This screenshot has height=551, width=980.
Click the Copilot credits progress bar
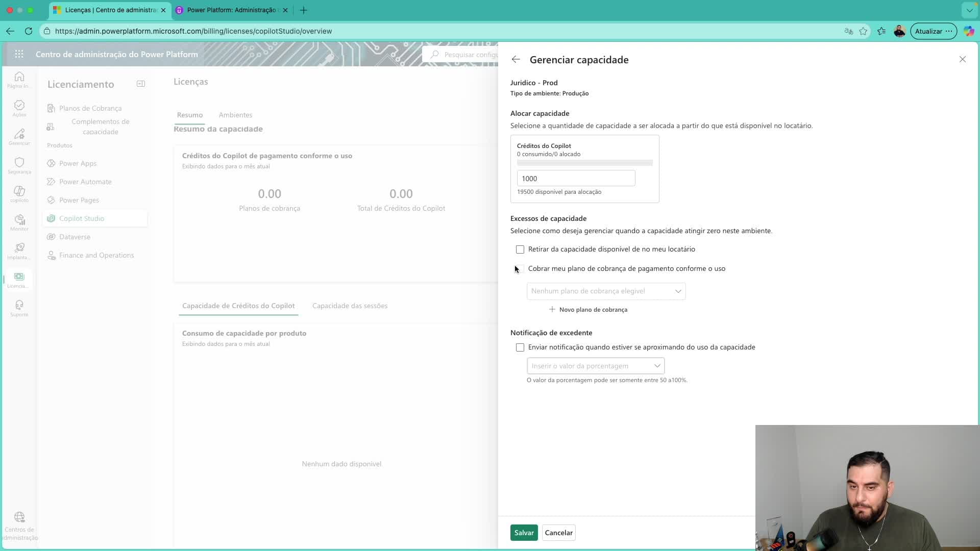point(584,163)
